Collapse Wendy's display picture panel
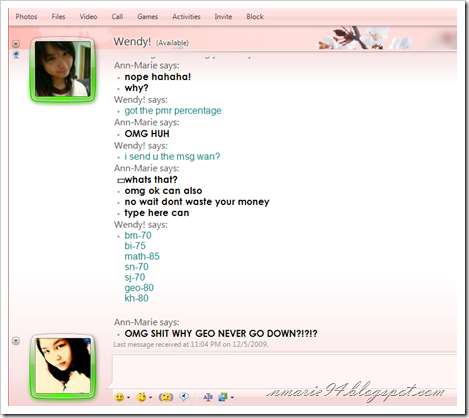 pyautogui.click(x=16, y=44)
